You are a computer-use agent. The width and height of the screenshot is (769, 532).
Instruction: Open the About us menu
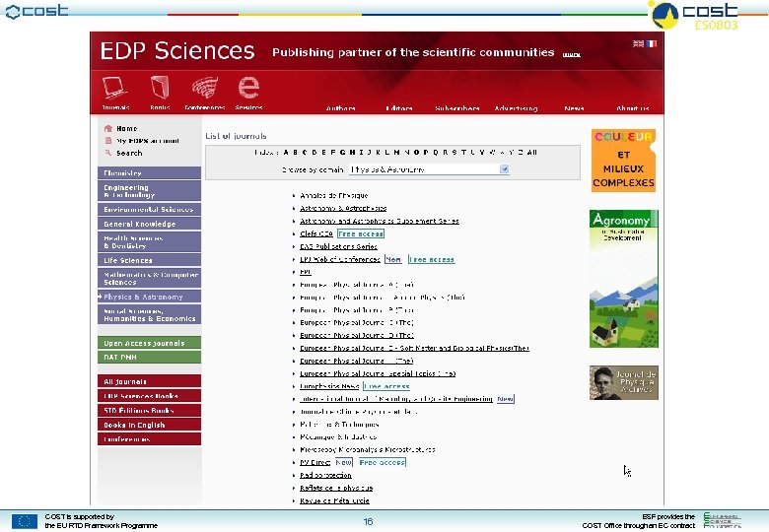click(x=632, y=108)
